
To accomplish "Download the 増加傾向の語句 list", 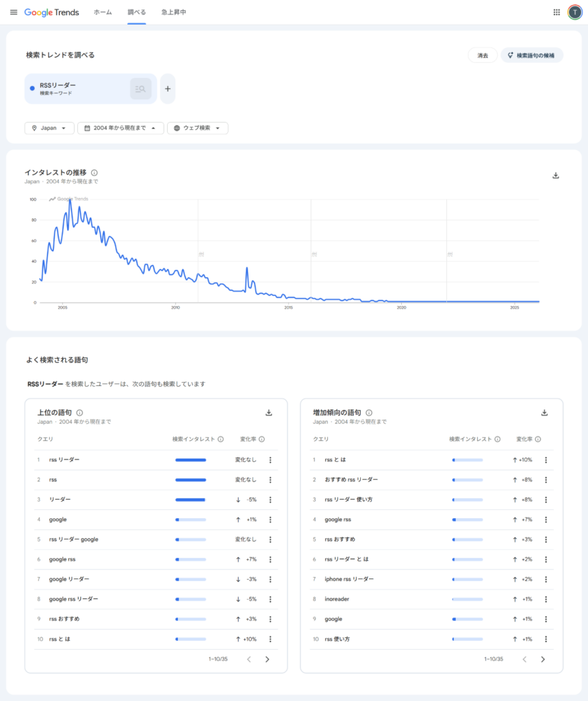I will [x=544, y=413].
